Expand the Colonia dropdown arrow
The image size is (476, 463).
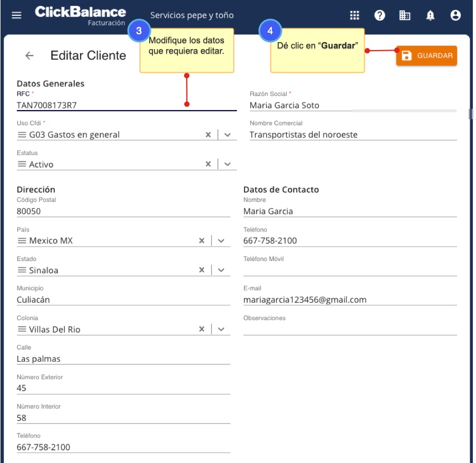tap(221, 330)
